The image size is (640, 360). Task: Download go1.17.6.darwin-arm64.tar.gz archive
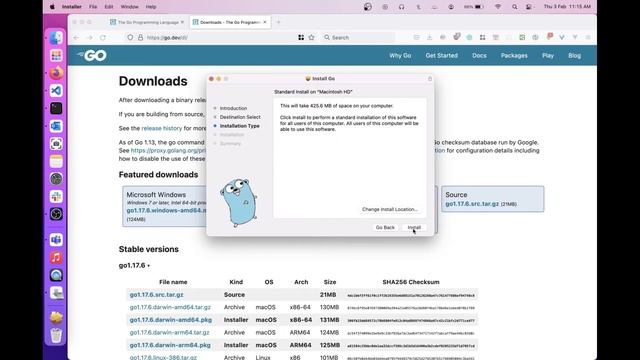tap(169, 333)
